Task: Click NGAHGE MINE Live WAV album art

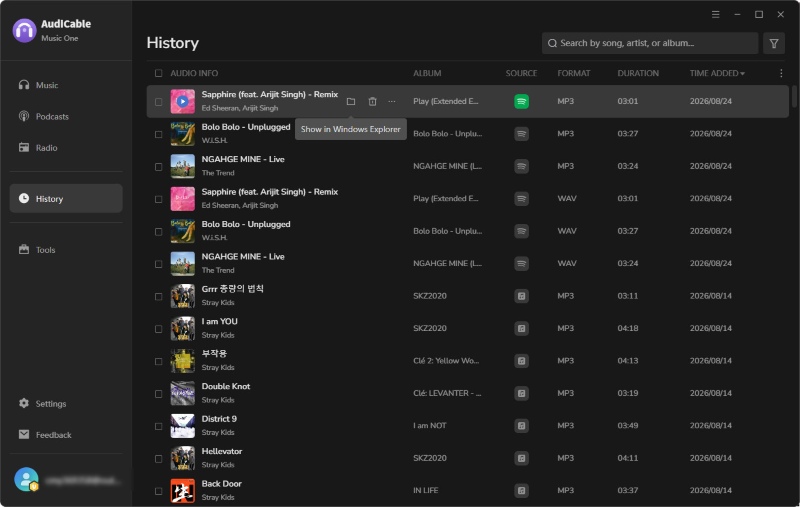Action: [182, 264]
